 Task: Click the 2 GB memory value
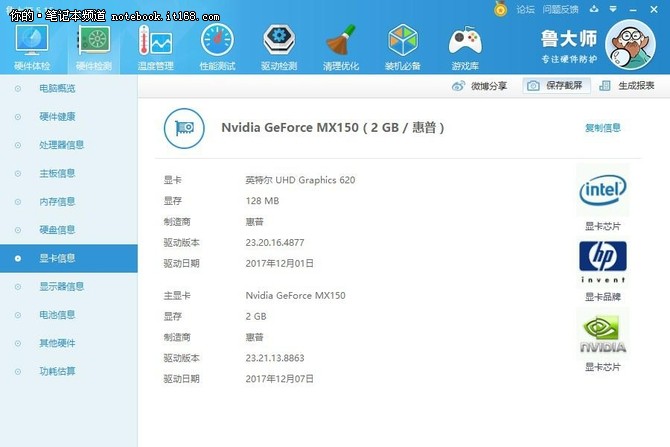click(256, 316)
